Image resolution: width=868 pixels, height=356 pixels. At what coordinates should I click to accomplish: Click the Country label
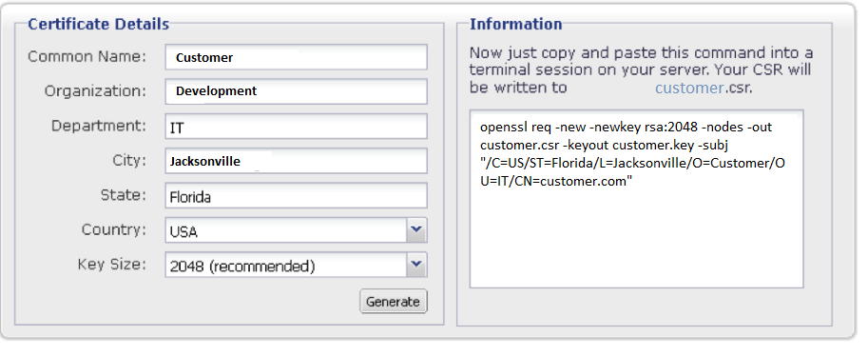click(114, 229)
